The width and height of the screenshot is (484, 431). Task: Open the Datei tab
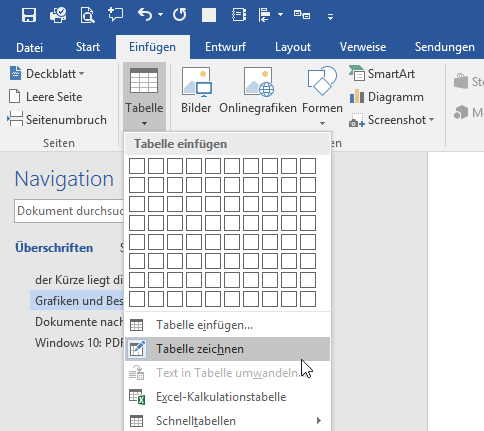pyautogui.click(x=29, y=48)
